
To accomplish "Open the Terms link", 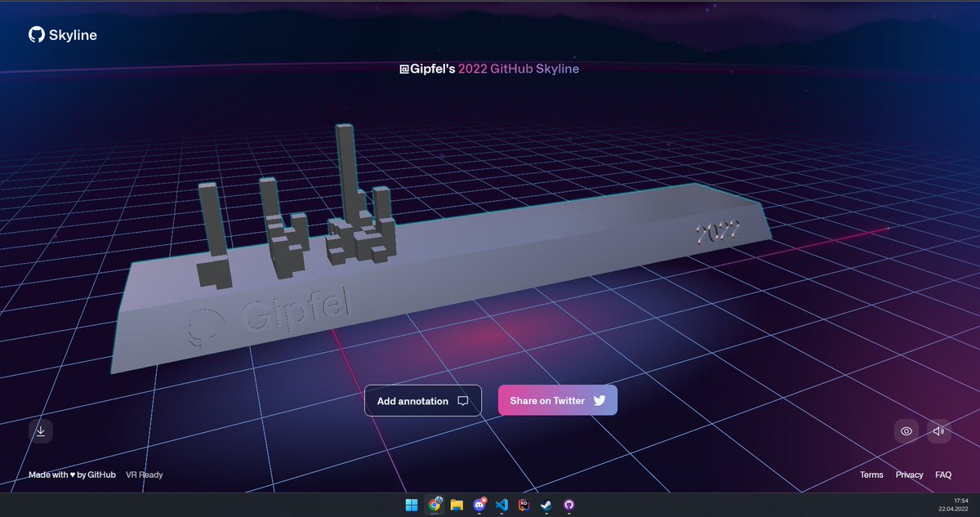I will click(x=871, y=475).
